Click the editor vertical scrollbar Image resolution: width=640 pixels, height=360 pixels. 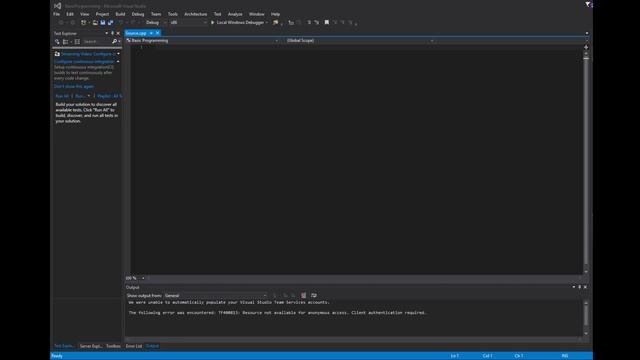586,162
